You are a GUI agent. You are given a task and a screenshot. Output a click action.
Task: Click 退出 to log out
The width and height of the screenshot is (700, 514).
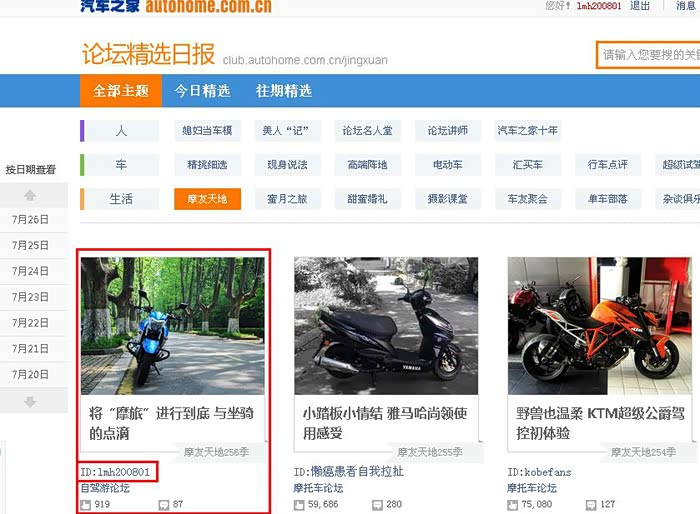640,6
